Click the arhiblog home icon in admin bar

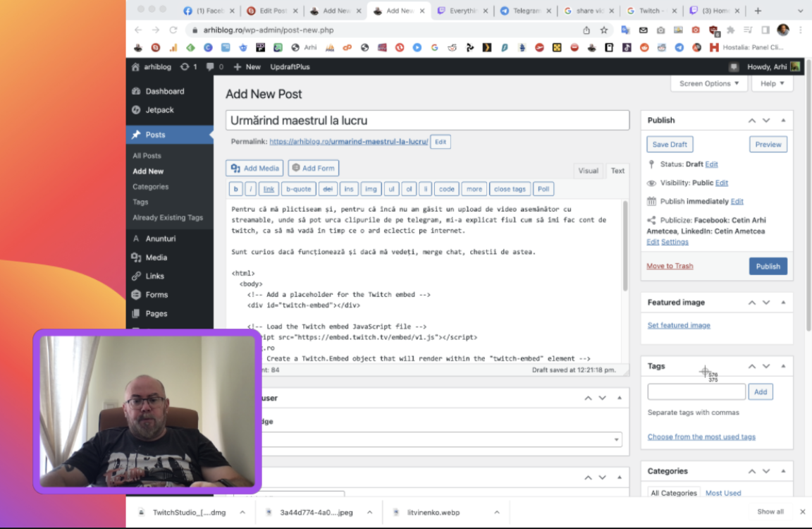tap(135, 67)
